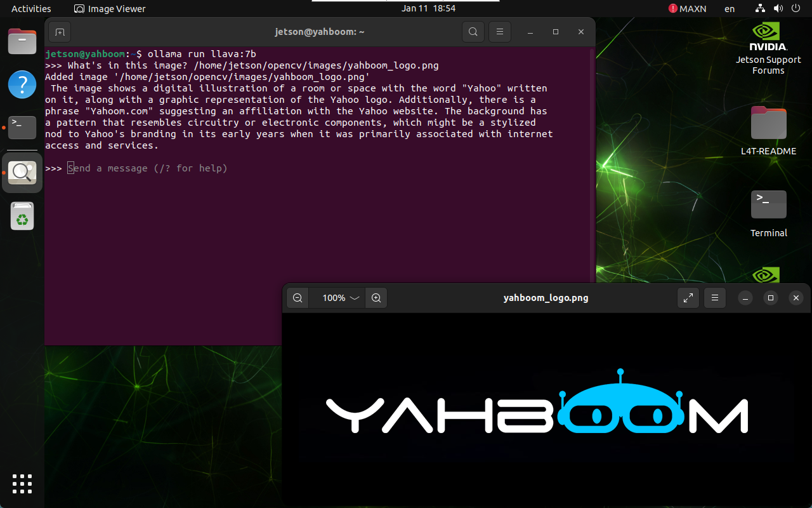Image resolution: width=812 pixels, height=508 pixels.
Task: Enter fullscreen mode in Image Viewer
Action: pyautogui.click(x=688, y=298)
